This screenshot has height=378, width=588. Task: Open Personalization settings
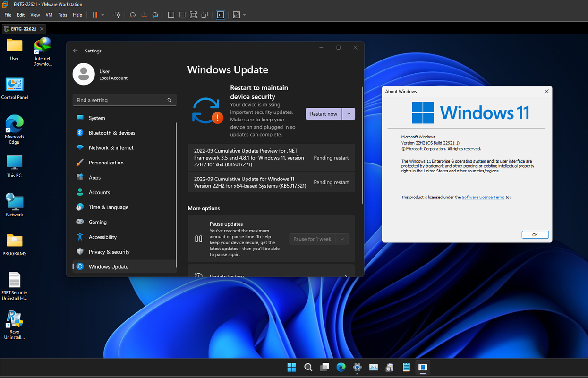(x=125, y=163)
